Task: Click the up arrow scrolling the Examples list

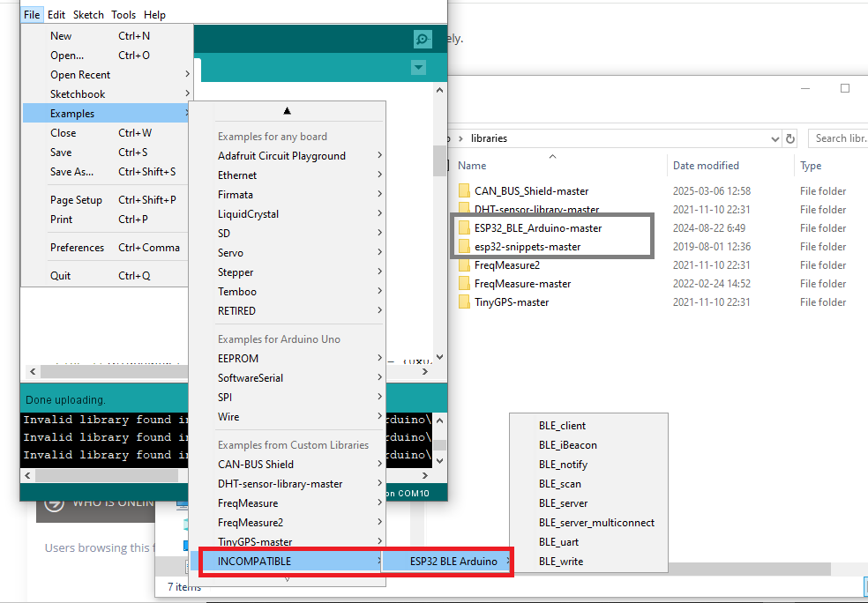Action: click(287, 111)
